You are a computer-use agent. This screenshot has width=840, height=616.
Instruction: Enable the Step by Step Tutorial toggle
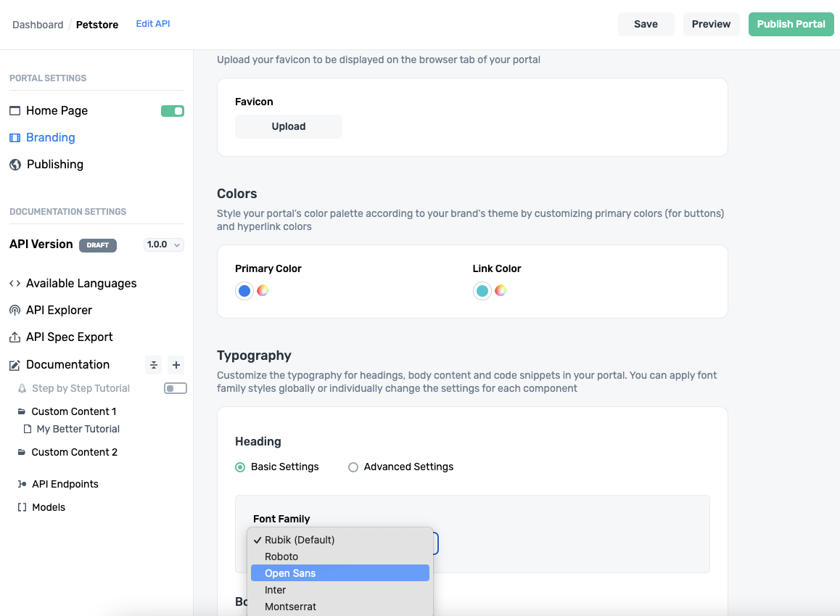click(175, 388)
